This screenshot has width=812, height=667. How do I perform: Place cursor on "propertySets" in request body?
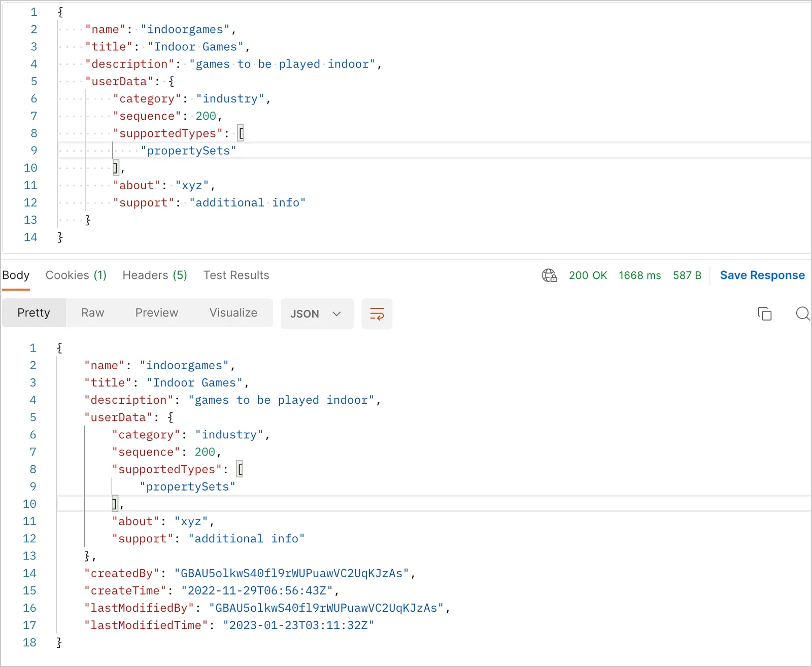[188, 151]
